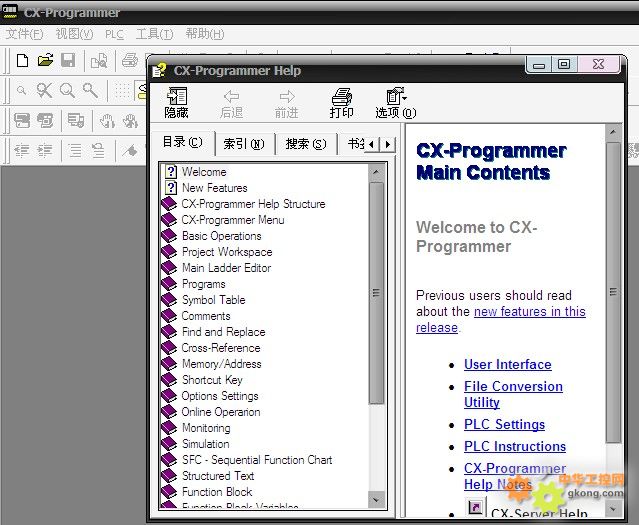
Task: Click the contents list scrollbar down arrow
Action: (376, 499)
